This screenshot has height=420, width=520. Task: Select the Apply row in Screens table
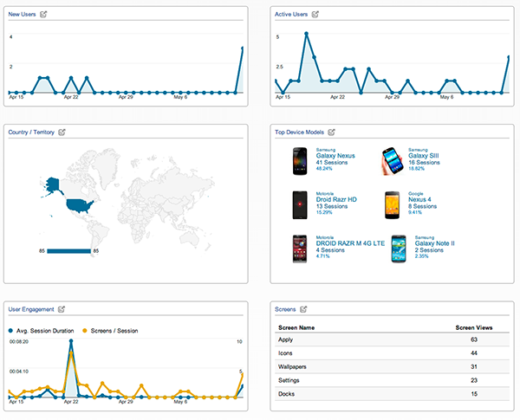[x=392, y=339]
